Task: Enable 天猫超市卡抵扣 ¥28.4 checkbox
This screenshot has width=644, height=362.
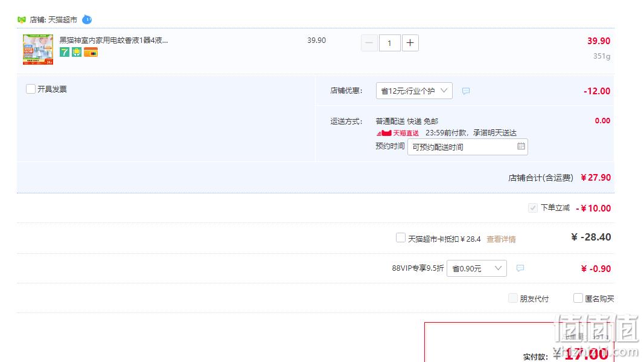Action: tap(400, 238)
